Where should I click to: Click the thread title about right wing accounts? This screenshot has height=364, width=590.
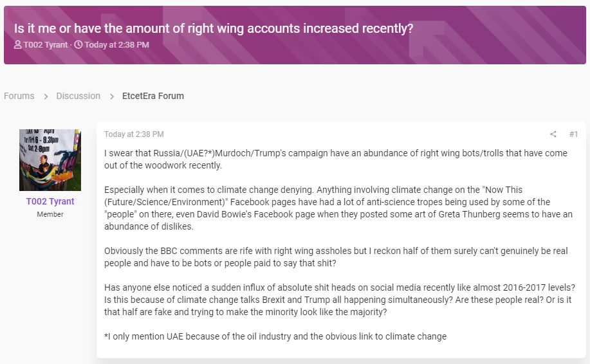tap(214, 28)
